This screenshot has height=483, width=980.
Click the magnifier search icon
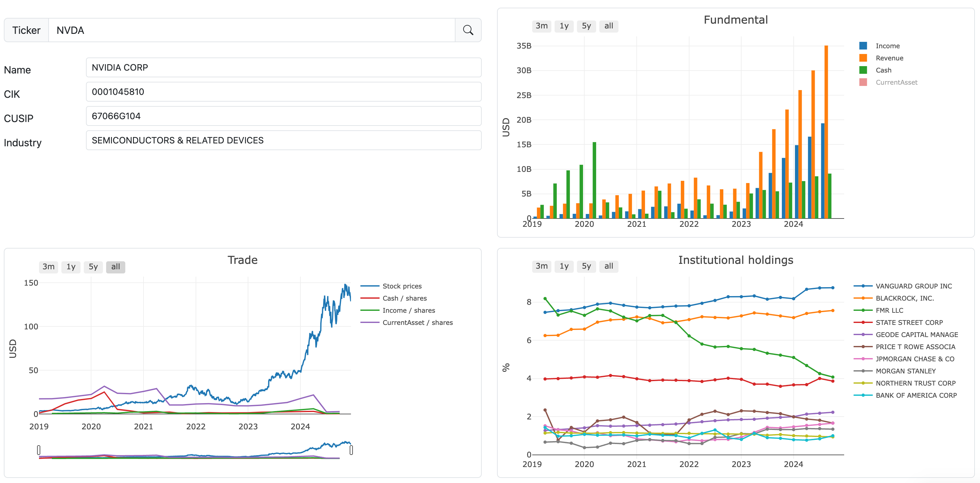pyautogui.click(x=468, y=30)
